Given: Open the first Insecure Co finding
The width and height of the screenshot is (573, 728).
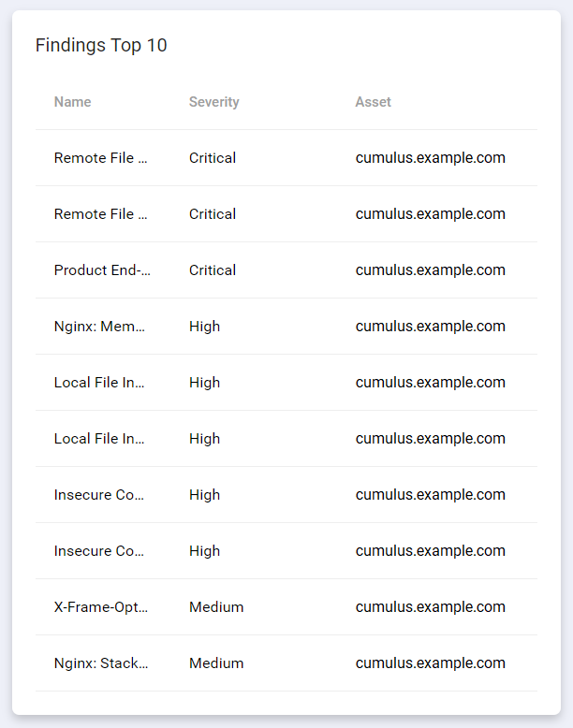Looking at the screenshot, I should coord(100,495).
